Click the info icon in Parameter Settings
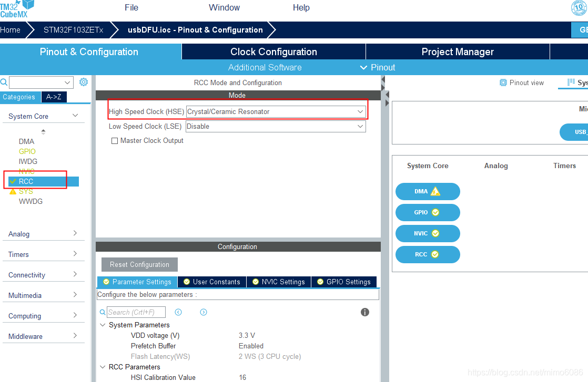The width and height of the screenshot is (588, 382). 365,312
